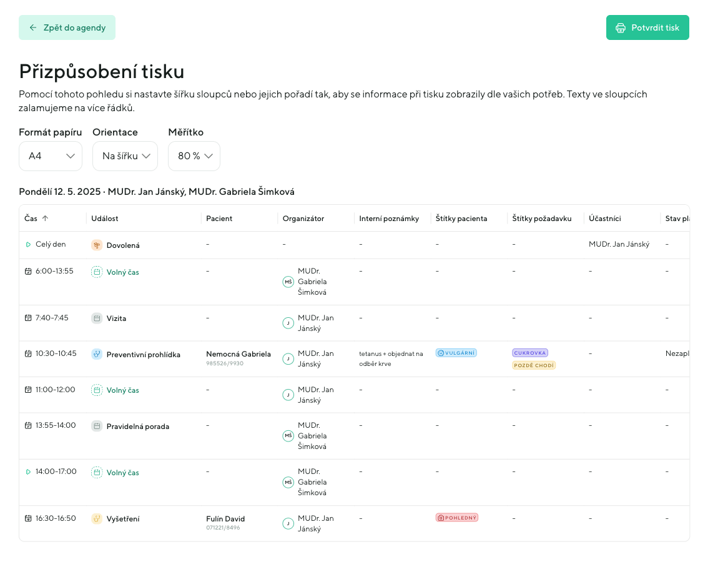
Task: Click the purple CUKROVKA request tag
Action: pyautogui.click(x=530, y=353)
